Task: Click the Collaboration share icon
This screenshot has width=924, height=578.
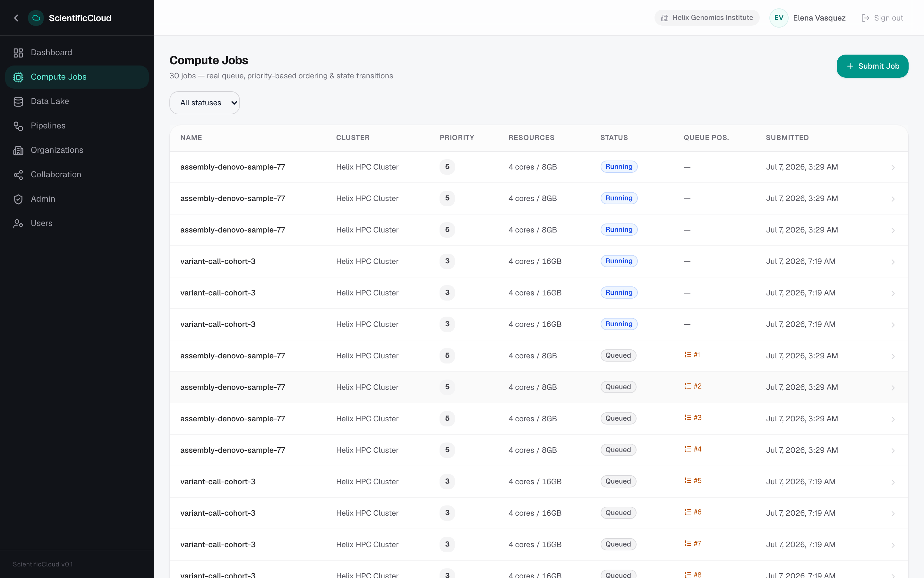Action: pos(18,175)
